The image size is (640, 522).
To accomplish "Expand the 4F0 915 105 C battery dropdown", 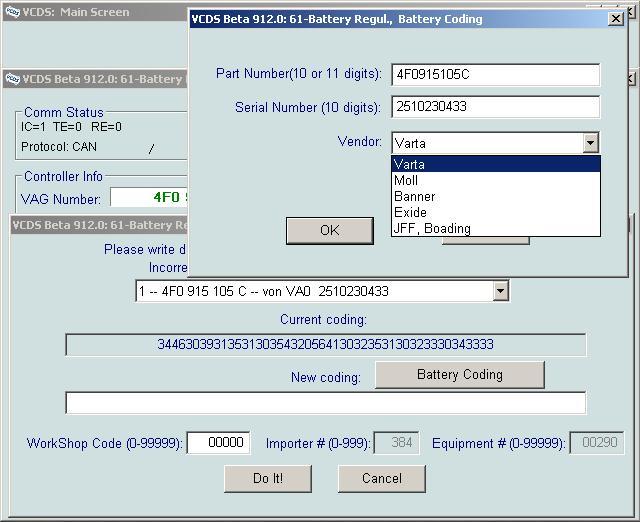I will tap(500, 291).
